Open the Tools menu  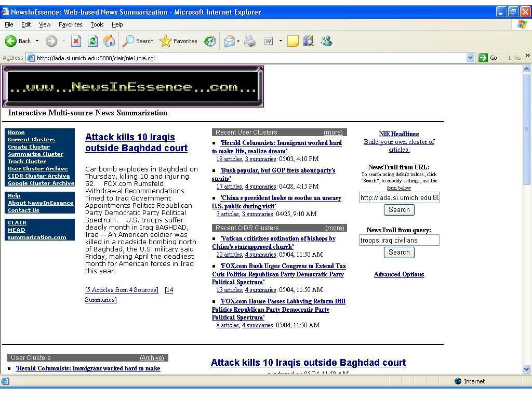pos(97,24)
